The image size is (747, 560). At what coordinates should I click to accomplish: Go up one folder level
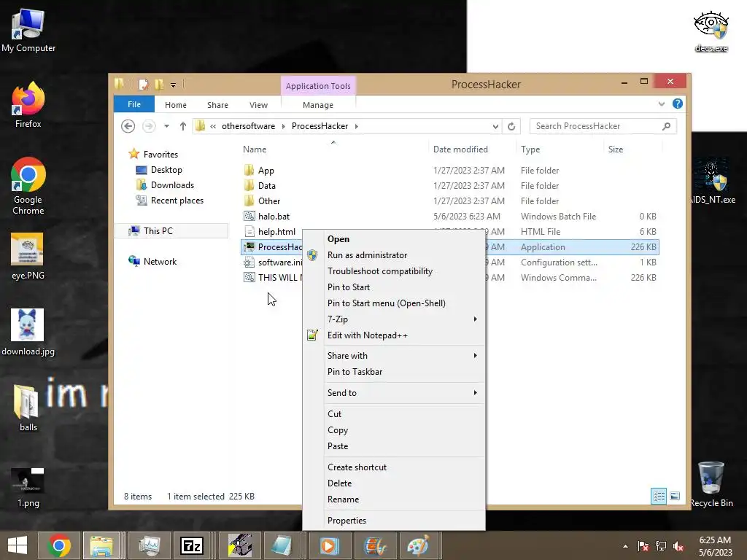[183, 126]
